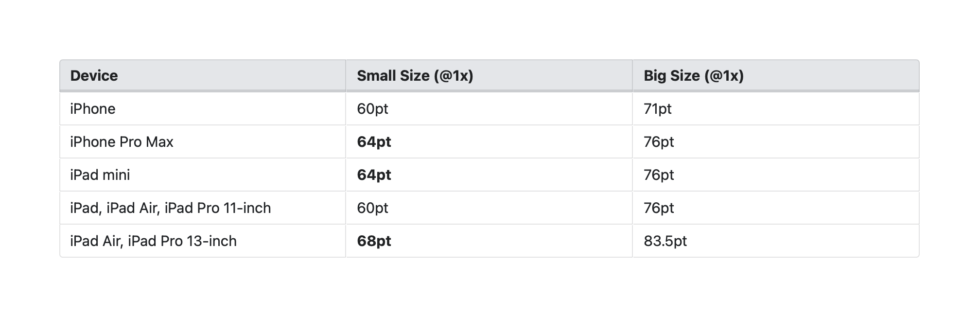This screenshot has height=317, width=980.
Task: Click 60pt in iPad Pro 11-inch row
Action: pyautogui.click(x=372, y=208)
